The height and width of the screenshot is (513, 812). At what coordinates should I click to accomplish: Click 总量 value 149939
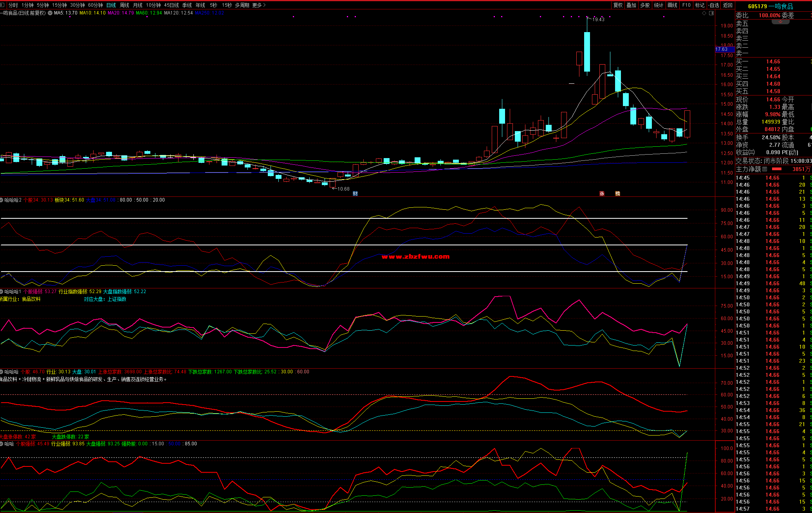pos(771,122)
